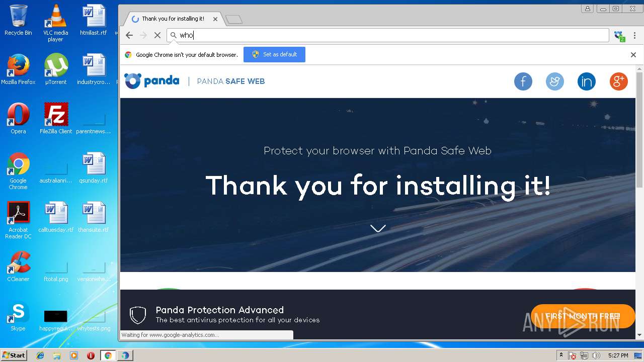Click in the address bar showing 'who'
This screenshot has width=644, height=362.
[388, 35]
